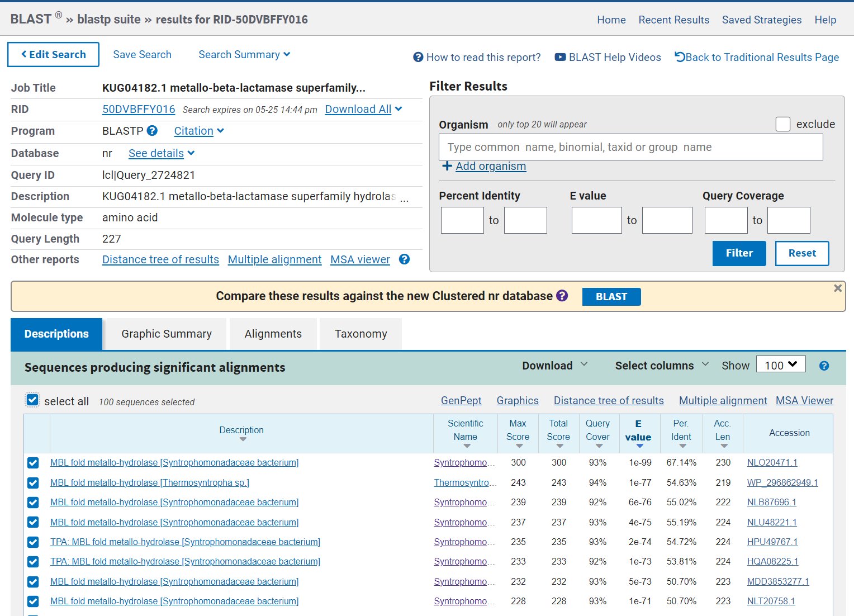Switch to the Alignments tab
This screenshot has height=616, width=854.
click(273, 334)
